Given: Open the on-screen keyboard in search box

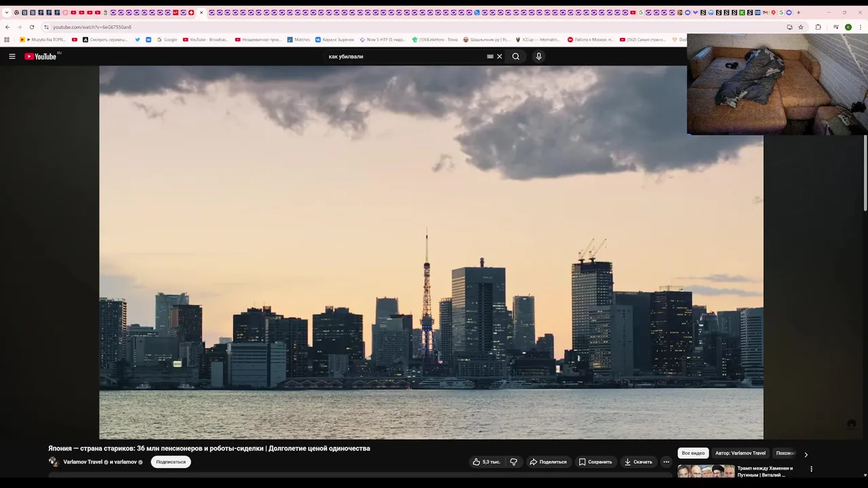Looking at the screenshot, I should (490, 56).
